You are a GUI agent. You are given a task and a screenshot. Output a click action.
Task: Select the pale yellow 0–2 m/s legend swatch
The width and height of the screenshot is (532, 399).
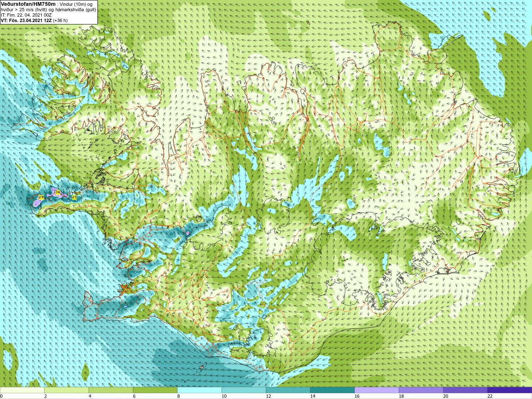coord(22,390)
